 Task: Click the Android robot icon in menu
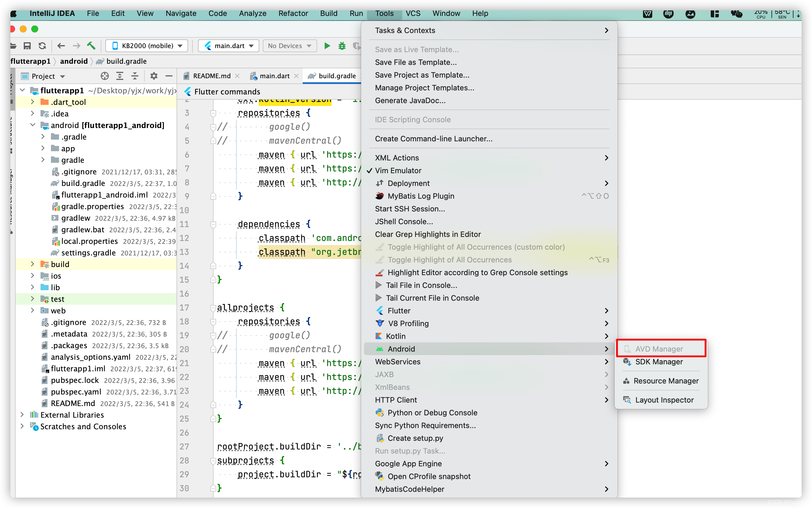coord(379,349)
